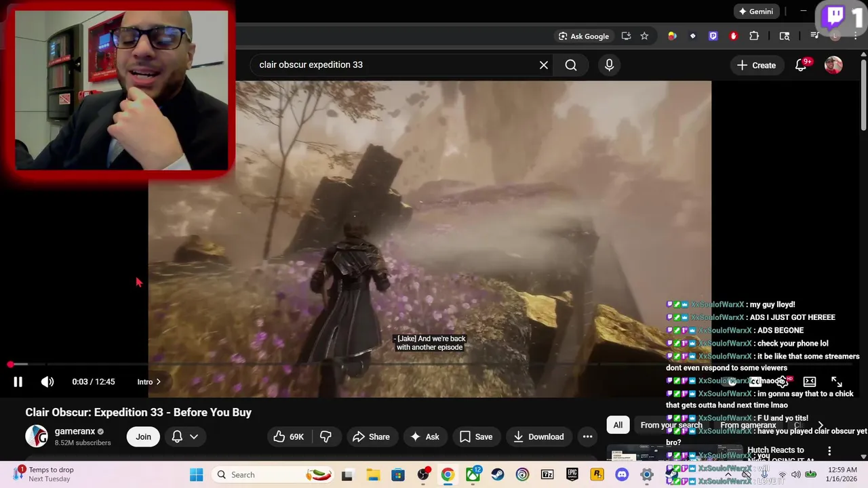Open Ubisoft Connect from the taskbar
Image resolution: width=868 pixels, height=488 pixels.
pos(522,474)
